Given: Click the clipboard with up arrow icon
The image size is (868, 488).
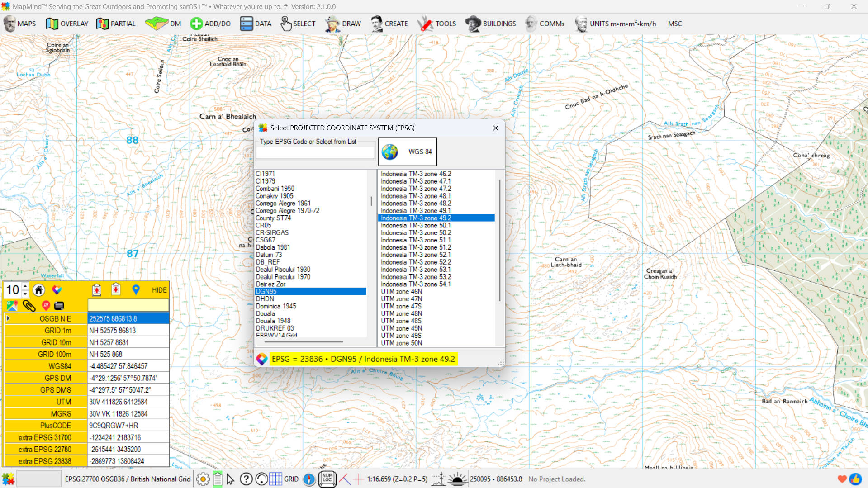Looking at the screenshot, I should [96, 290].
